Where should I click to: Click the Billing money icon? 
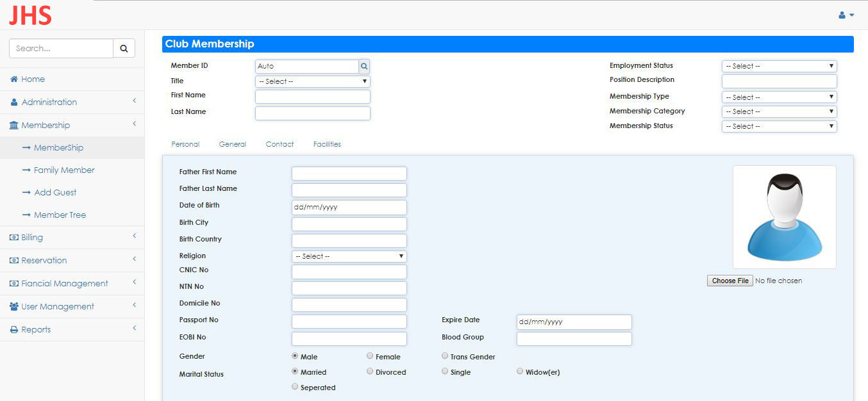coord(13,238)
